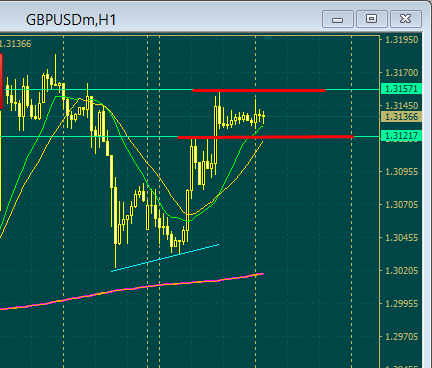Restore the GBPUSDm,H1 chart window size
Image resolution: width=432 pixels, height=368 pixels.
click(372, 19)
